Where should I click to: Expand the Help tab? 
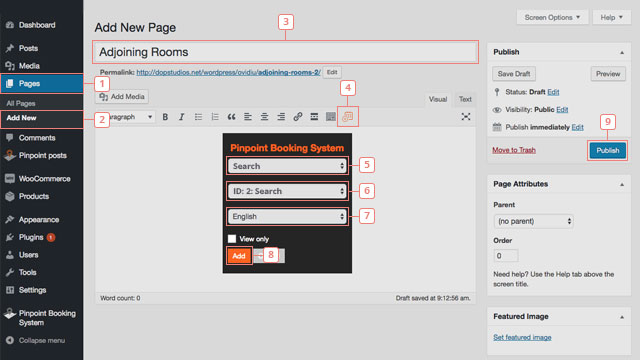click(611, 18)
